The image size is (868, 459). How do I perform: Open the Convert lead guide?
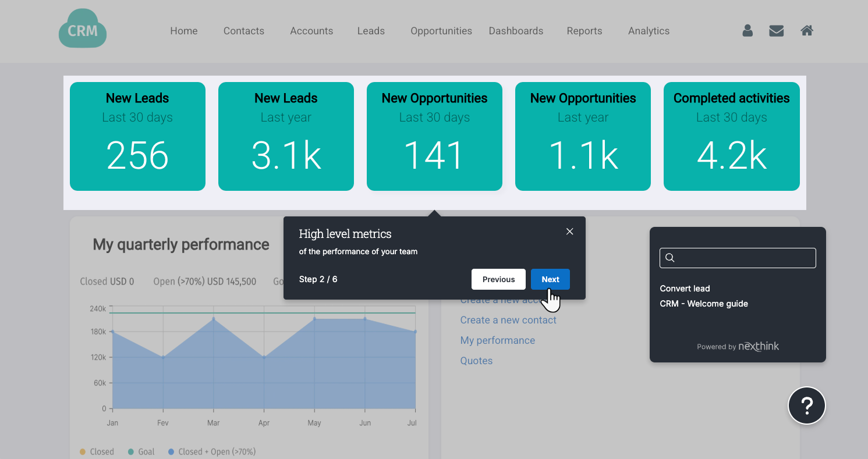point(685,288)
